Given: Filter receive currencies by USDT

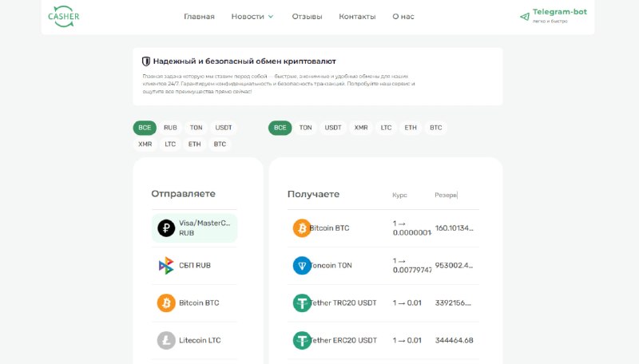Looking at the screenshot, I should click(x=333, y=128).
